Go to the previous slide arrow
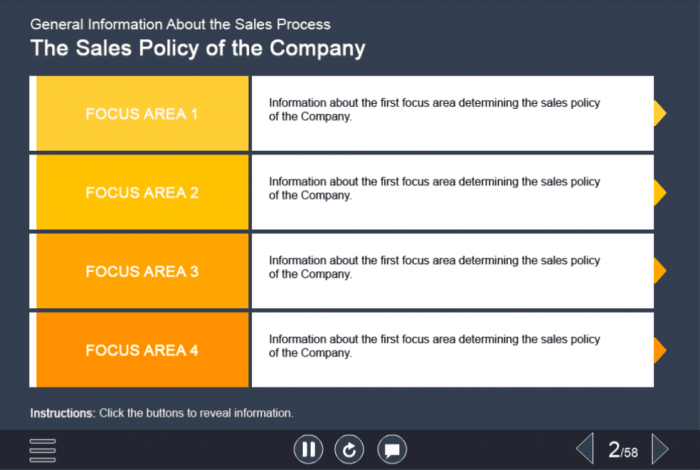700x470 pixels. [585, 449]
